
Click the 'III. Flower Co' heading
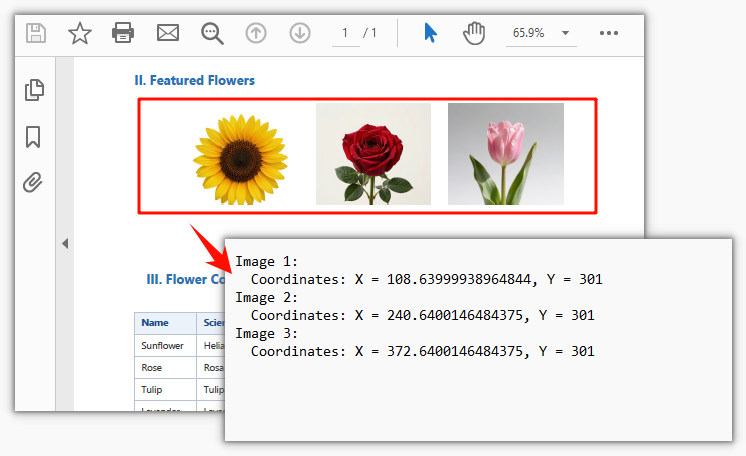pos(186,279)
